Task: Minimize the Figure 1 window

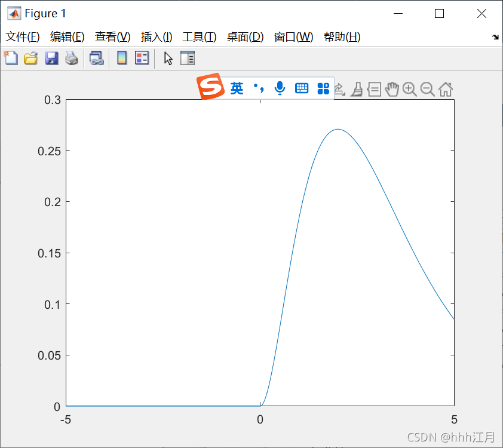Action: click(x=398, y=14)
